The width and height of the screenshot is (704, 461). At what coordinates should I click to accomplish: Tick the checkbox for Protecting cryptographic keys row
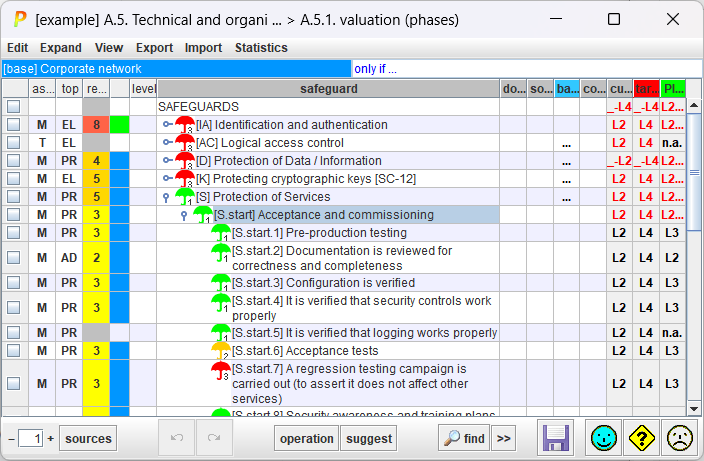click(13, 178)
